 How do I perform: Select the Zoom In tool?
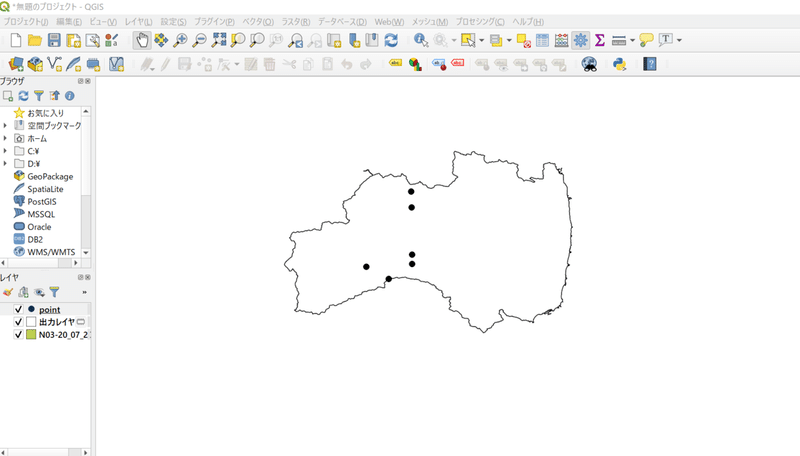click(180, 40)
